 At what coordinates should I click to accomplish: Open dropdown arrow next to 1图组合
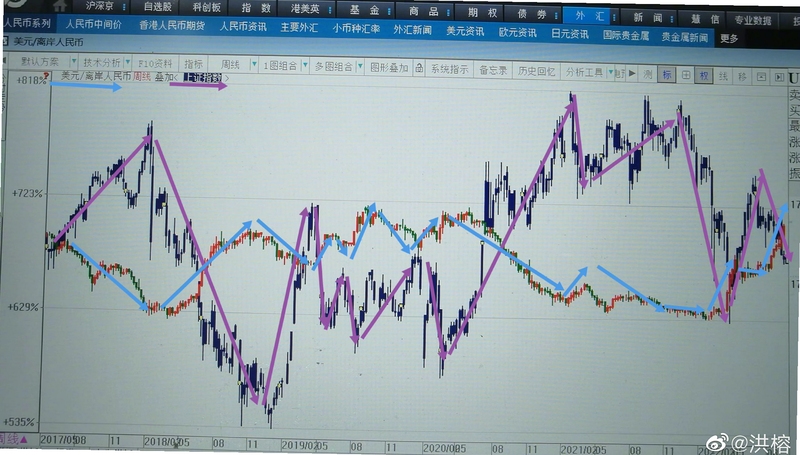click(x=305, y=65)
